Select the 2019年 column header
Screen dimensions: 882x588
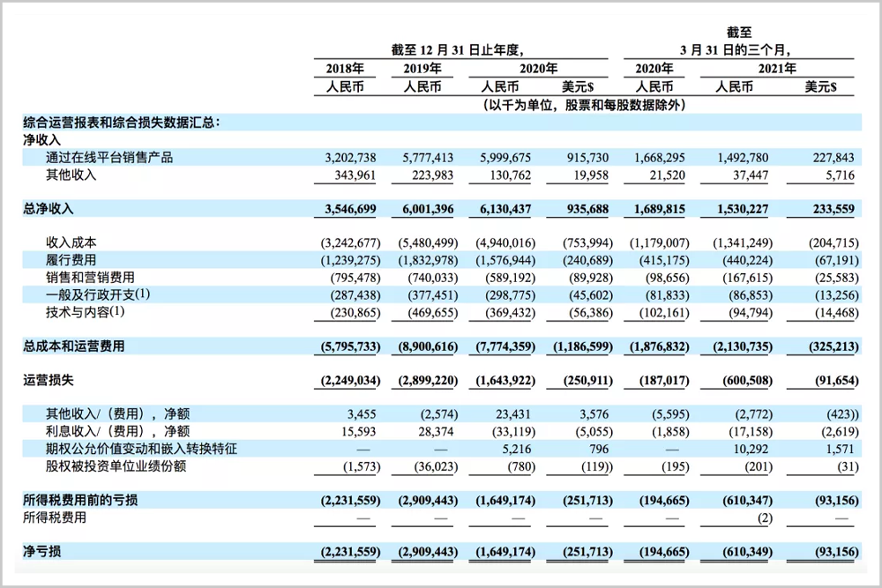coord(422,69)
